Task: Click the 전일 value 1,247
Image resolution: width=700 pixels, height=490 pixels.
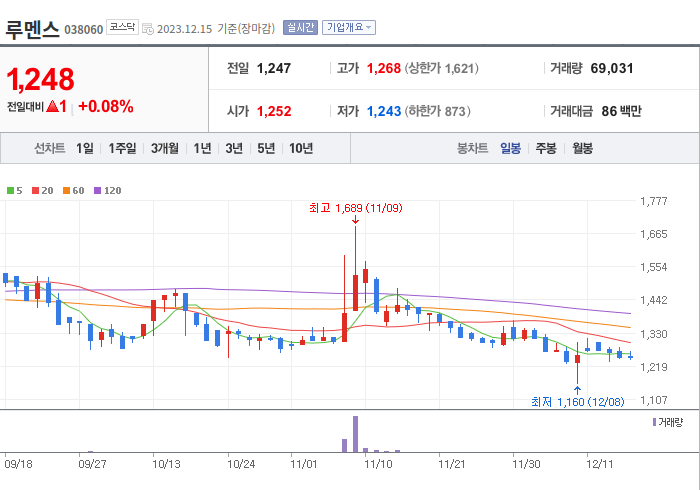Action: [x=274, y=68]
